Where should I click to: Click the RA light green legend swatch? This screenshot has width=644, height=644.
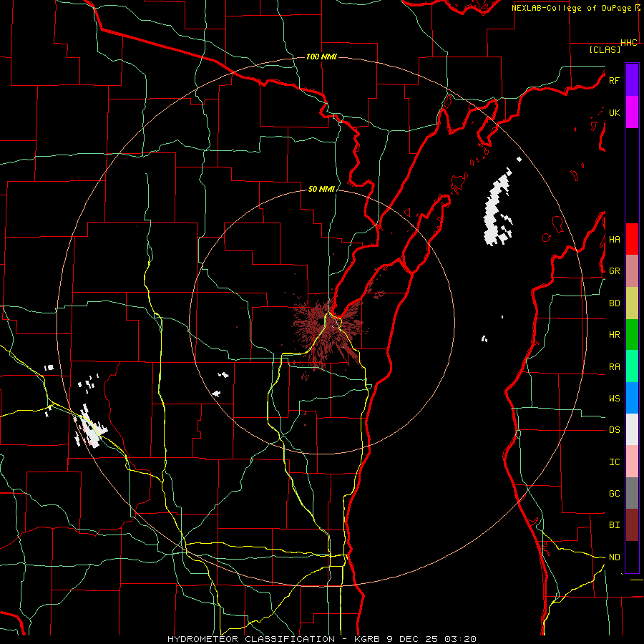coord(632,366)
